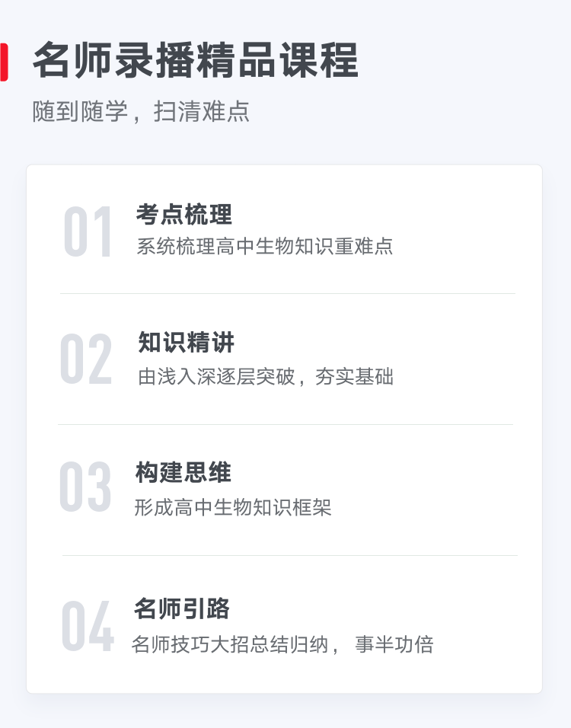Click the large 04 number
The image size is (571, 728).
(x=88, y=626)
